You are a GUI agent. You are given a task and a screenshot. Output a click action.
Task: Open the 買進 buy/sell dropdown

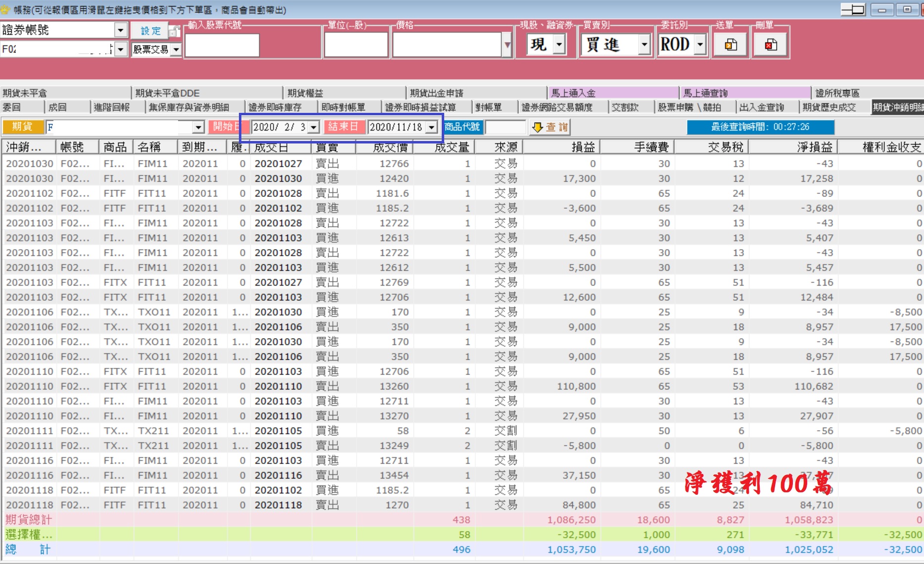(x=644, y=45)
